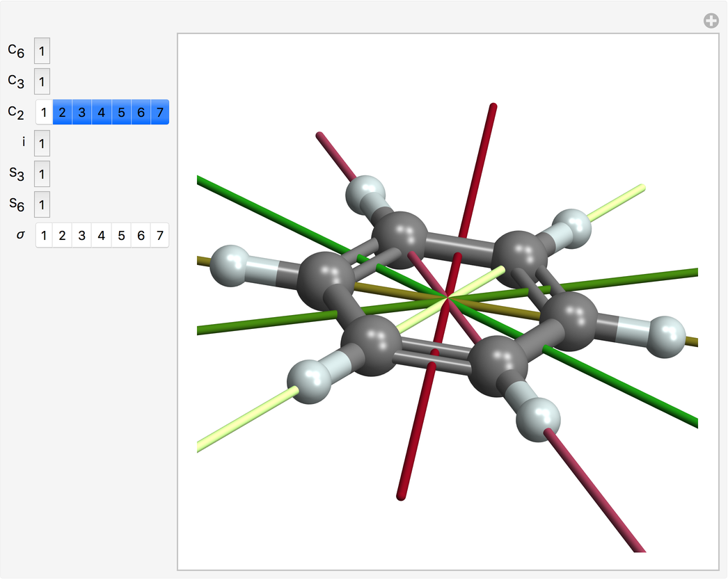
Task: Show sigma mirror plane 3
Action: 81,236
